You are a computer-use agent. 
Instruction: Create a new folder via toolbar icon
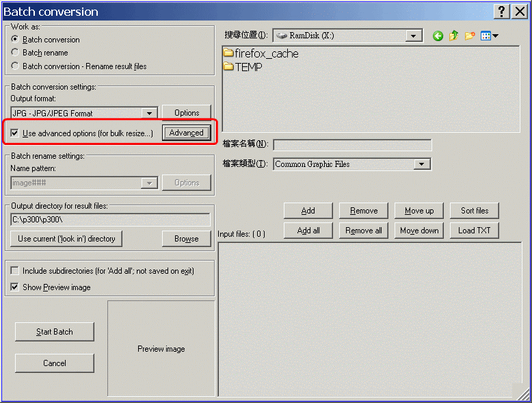click(469, 36)
